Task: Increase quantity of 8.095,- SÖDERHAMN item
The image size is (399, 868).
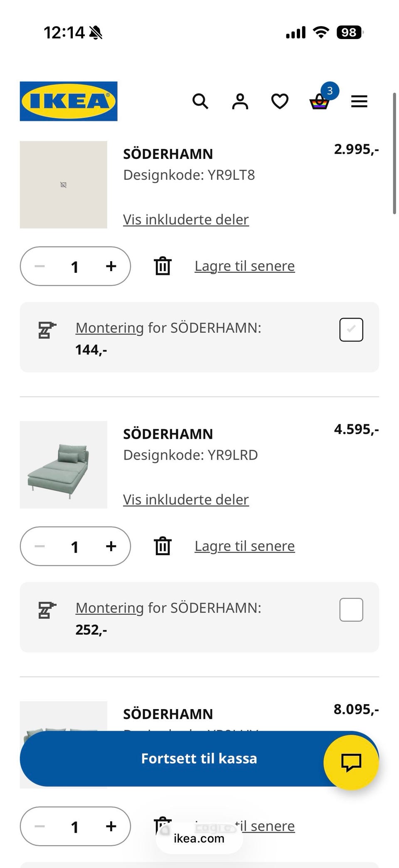Action: pyautogui.click(x=111, y=826)
